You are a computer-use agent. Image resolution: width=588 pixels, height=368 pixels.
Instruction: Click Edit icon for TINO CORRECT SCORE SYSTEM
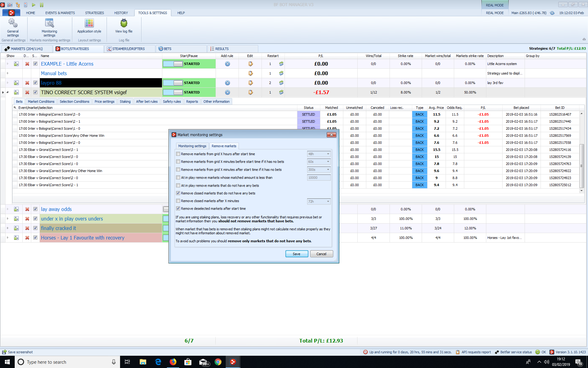251,92
